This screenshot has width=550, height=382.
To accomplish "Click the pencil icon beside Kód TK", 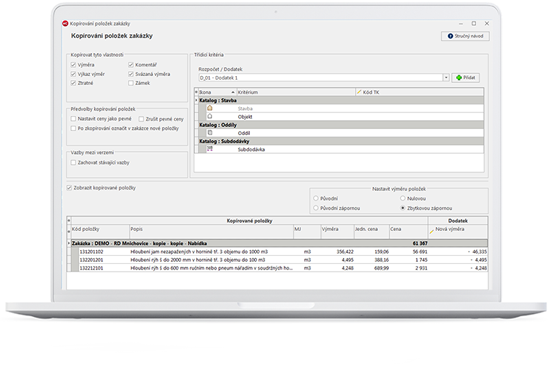I will pos(359,92).
